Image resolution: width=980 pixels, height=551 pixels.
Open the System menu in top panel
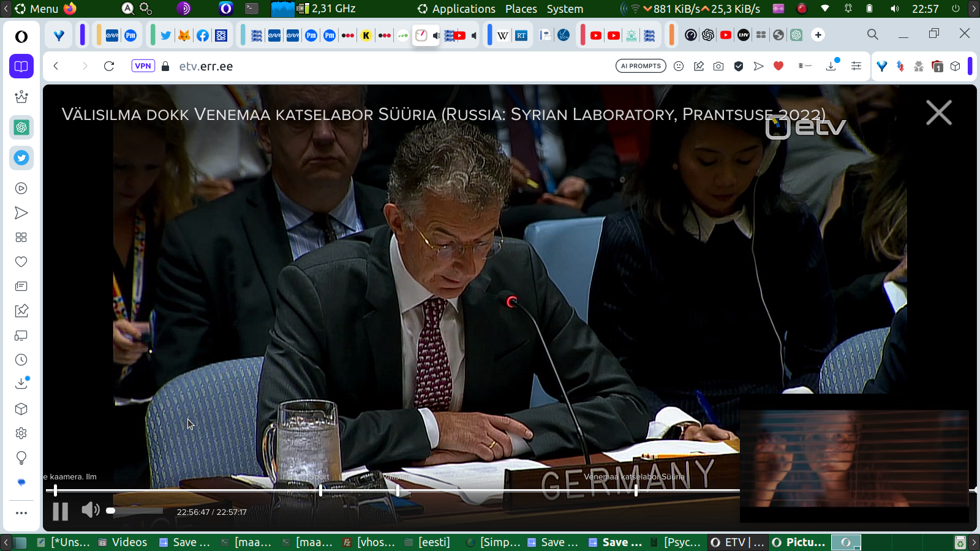pyautogui.click(x=565, y=9)
